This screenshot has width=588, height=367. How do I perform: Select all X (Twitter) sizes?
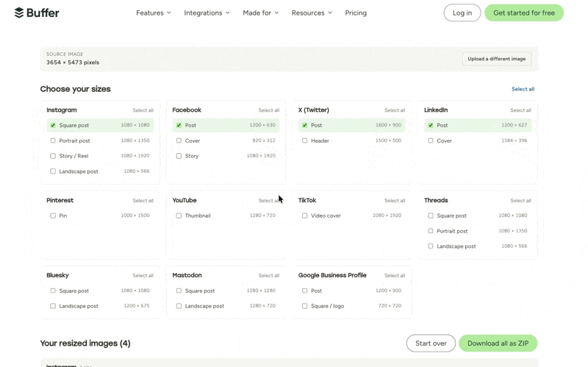point(395,110)
